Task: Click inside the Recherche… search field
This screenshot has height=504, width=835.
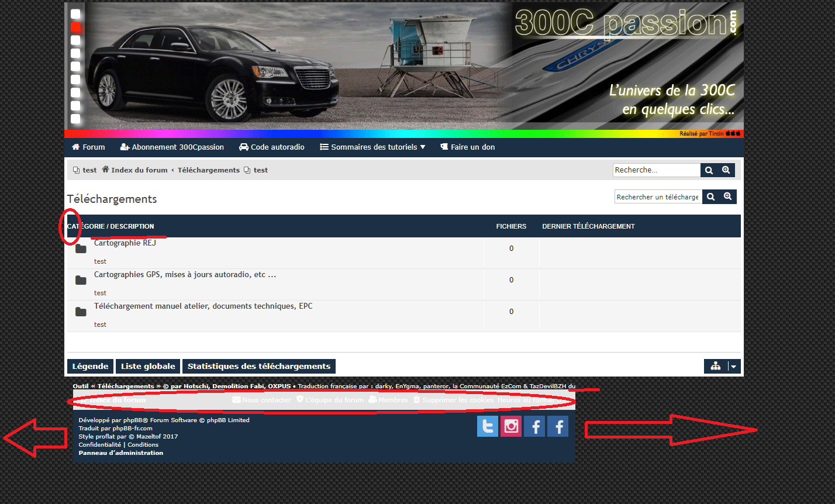Action: coord(657,170)
